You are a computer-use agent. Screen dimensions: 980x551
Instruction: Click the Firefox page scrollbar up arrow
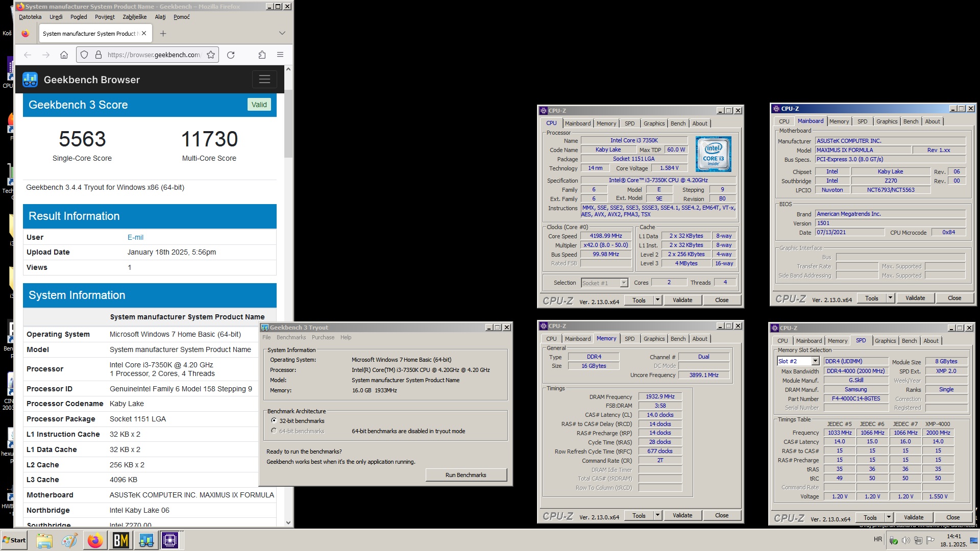coord(288,69)
